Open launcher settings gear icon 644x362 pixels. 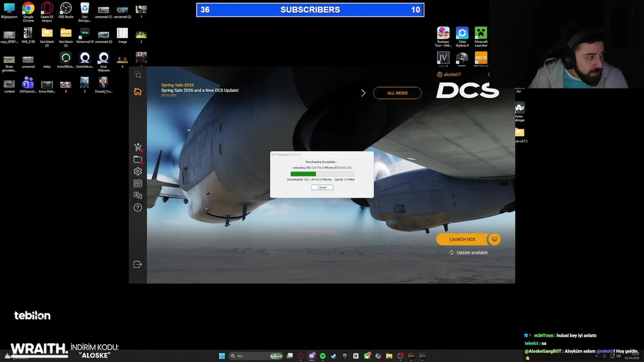click(137, 171)
